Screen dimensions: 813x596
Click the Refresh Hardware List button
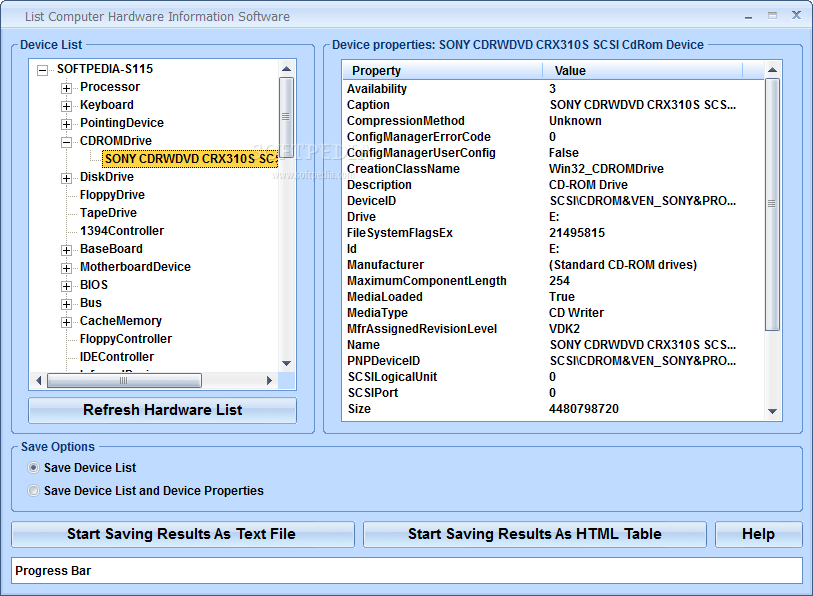[162, 410]
